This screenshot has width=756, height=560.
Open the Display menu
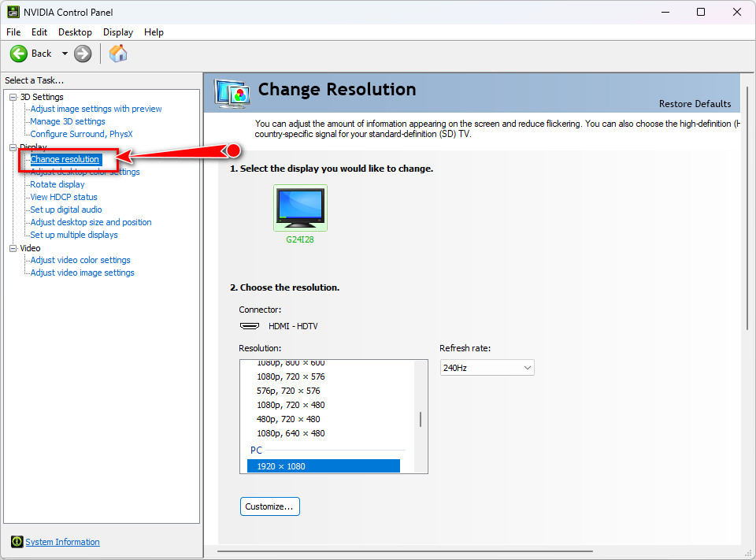[x=118, y=32]
